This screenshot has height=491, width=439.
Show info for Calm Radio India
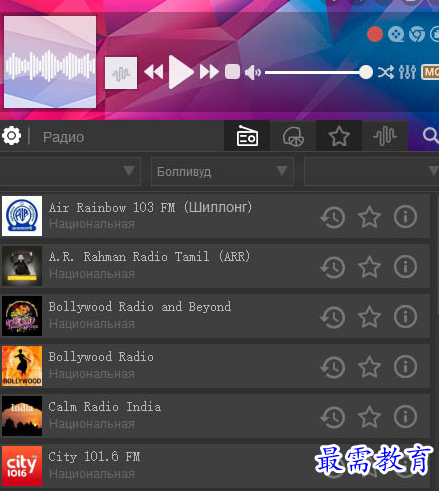[405, 417]
